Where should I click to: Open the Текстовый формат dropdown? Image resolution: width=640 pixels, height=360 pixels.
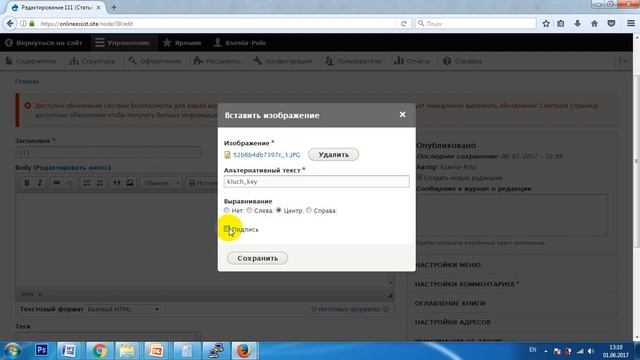[x=123, y=309]
